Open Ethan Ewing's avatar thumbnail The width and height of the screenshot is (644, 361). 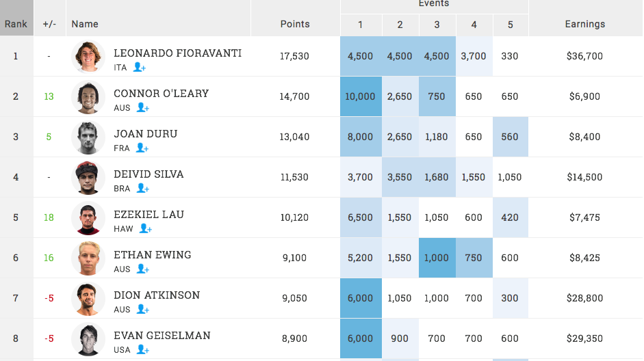click(x=88, y=258)
